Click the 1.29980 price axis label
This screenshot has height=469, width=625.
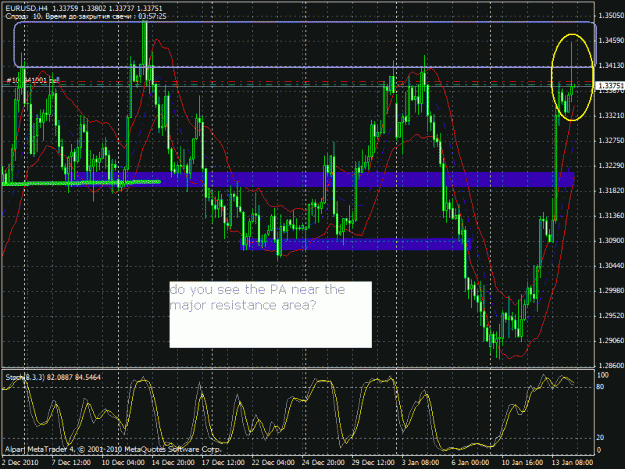[611, 290]
